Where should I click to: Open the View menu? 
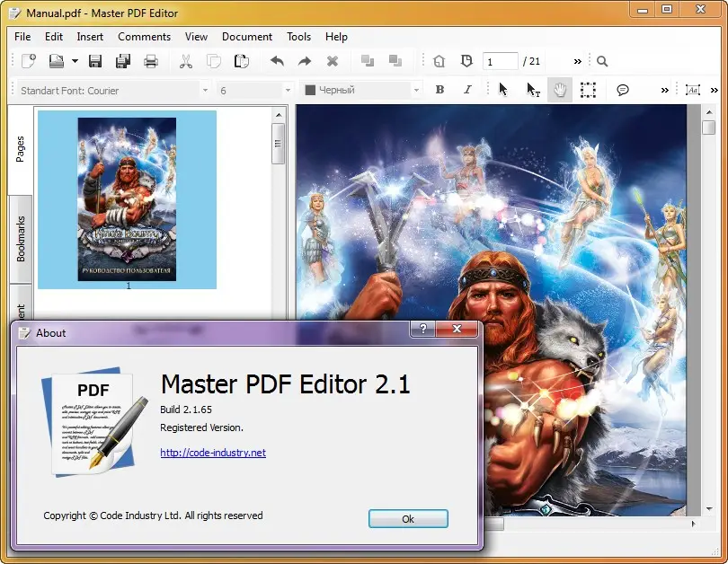196,37
